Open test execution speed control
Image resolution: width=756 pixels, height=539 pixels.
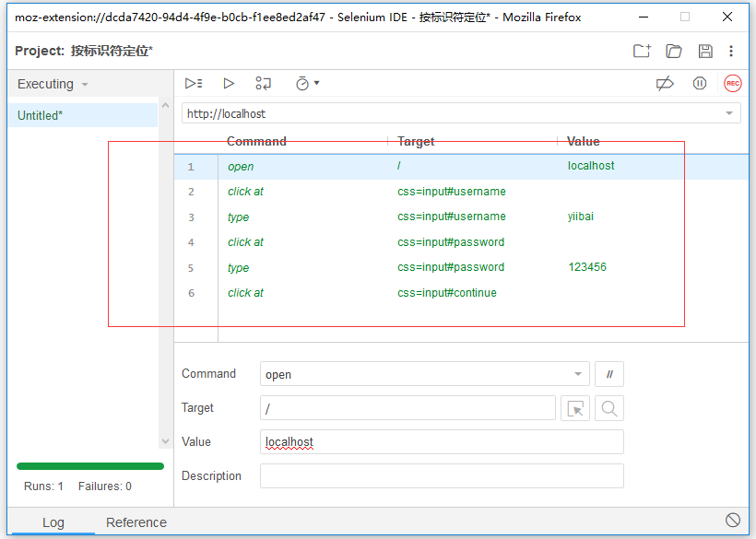tap(307, 83)
